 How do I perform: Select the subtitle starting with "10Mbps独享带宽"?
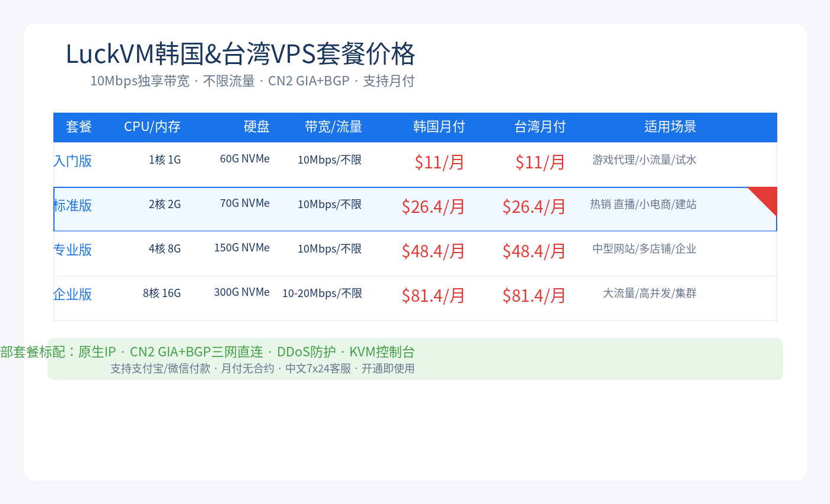pos(253,81)
